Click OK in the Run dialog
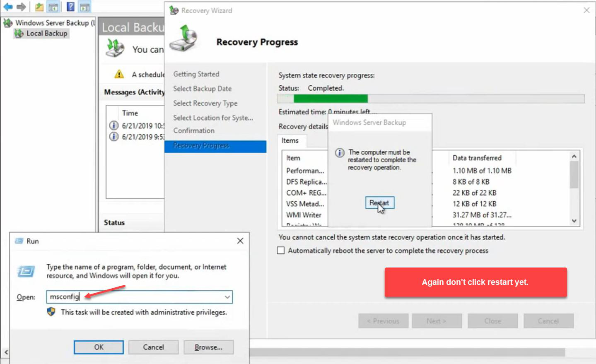 click(99, 347)
